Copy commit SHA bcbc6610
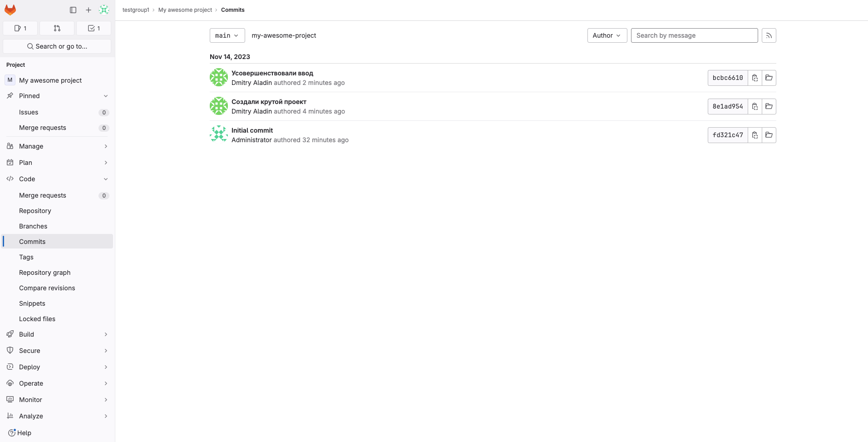 (x=755, y=78)
